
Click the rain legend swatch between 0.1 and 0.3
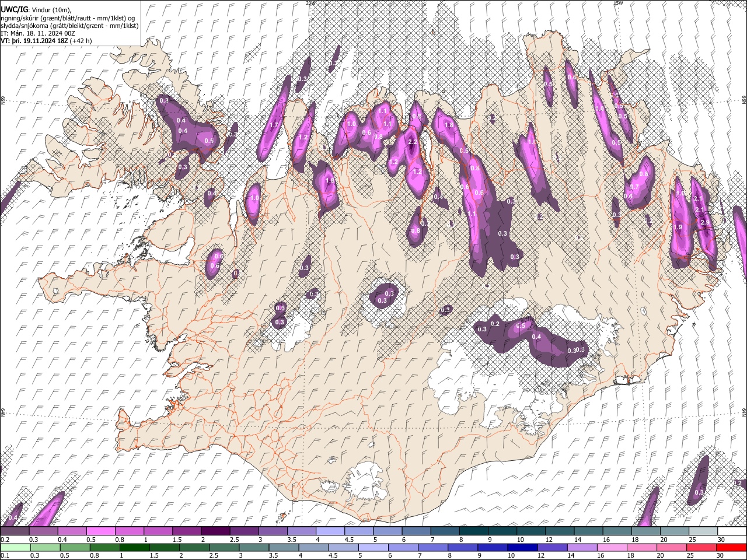click(15, 547)
